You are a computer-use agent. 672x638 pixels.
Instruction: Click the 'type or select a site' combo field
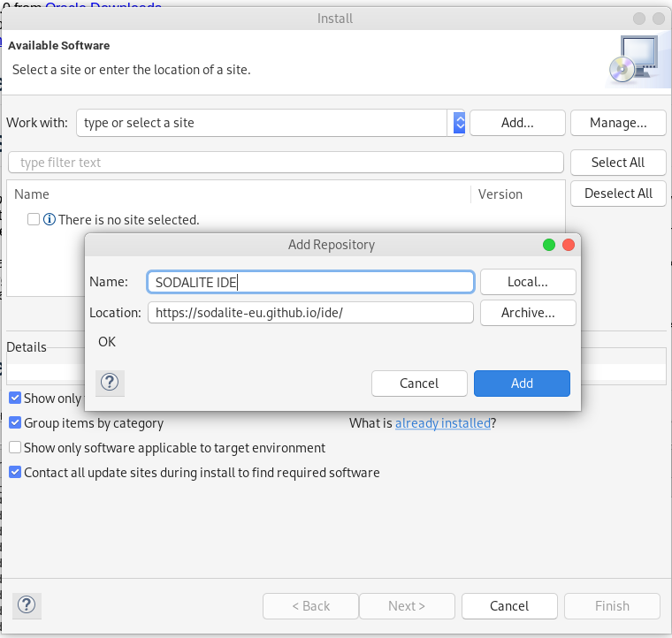[x=262, y=123]
